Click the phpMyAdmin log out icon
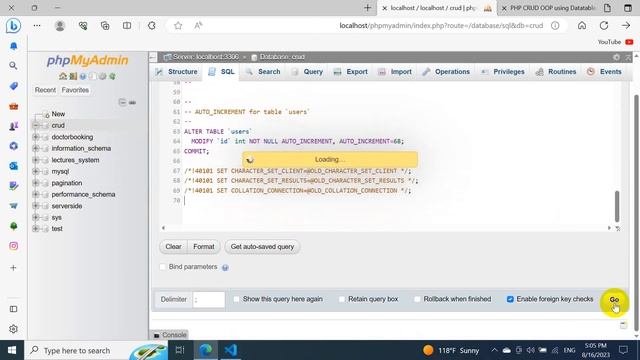This screenshot has height=360, width=640. click(73, 76)
